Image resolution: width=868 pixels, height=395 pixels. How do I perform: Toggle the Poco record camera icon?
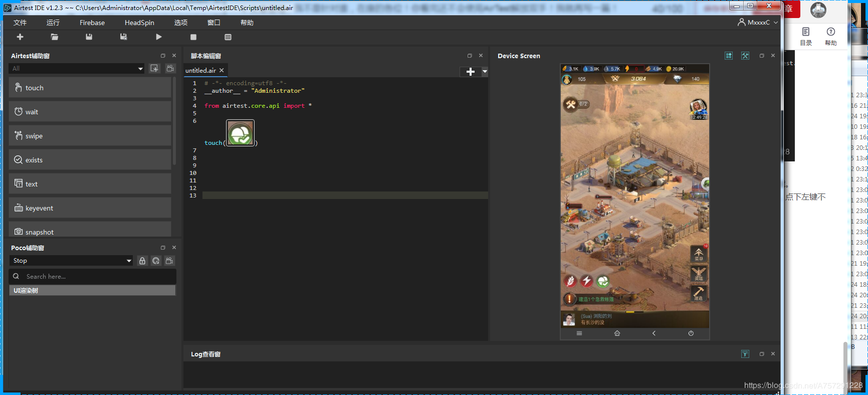[169, 261]
